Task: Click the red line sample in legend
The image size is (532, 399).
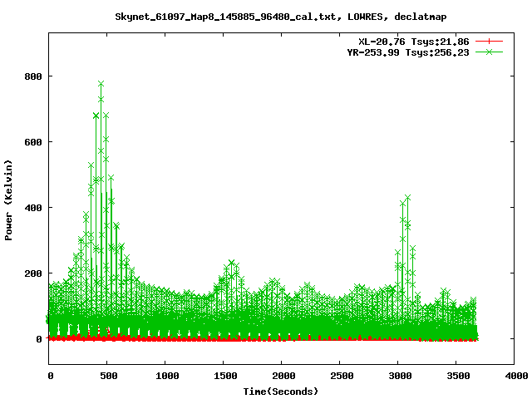Action: pos(490,41)
